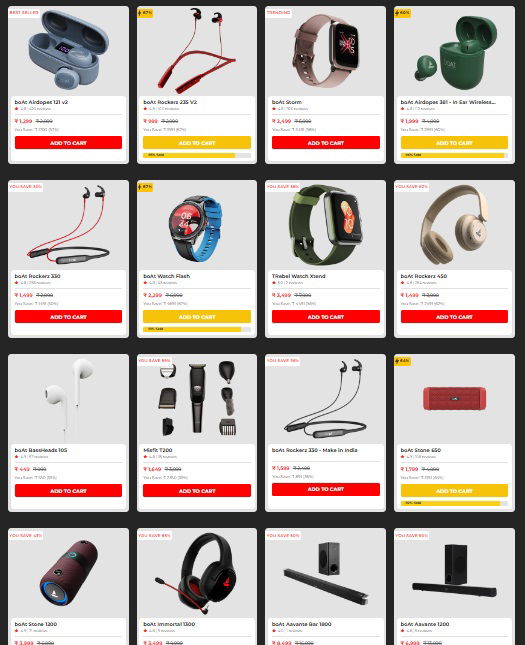Open the boAt Rockerz 330 product title

coord(37,276)
